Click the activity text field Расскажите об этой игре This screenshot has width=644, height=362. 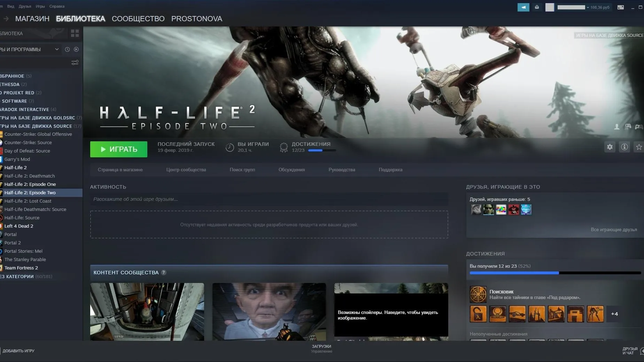pyautogui.click(x=269, y=199)
